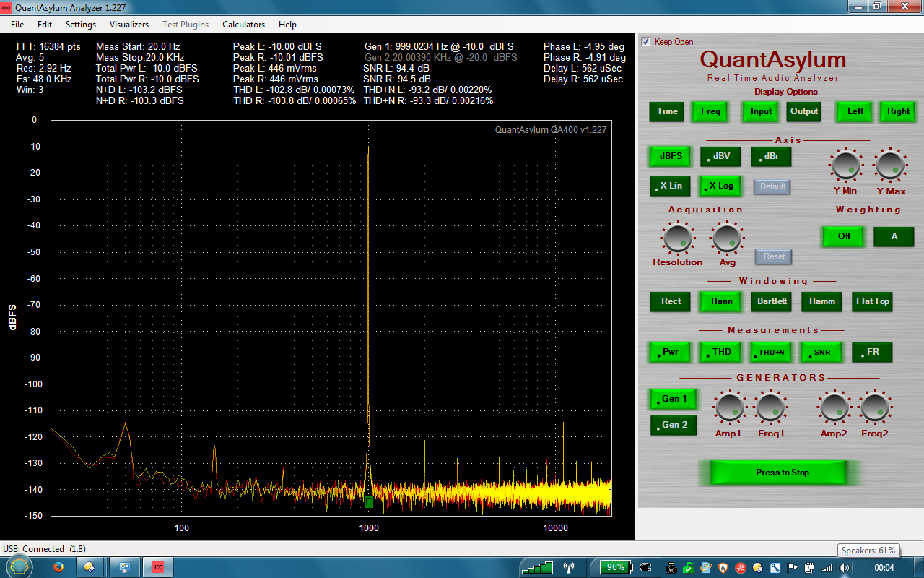
Task: Click the Freq2 knob
Action: coord(874,408)
